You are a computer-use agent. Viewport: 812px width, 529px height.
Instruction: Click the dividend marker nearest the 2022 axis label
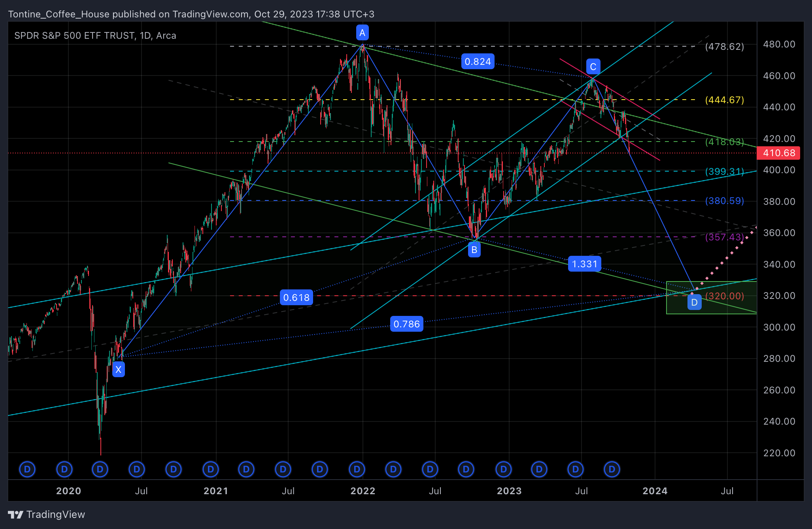tap(357, 469)
